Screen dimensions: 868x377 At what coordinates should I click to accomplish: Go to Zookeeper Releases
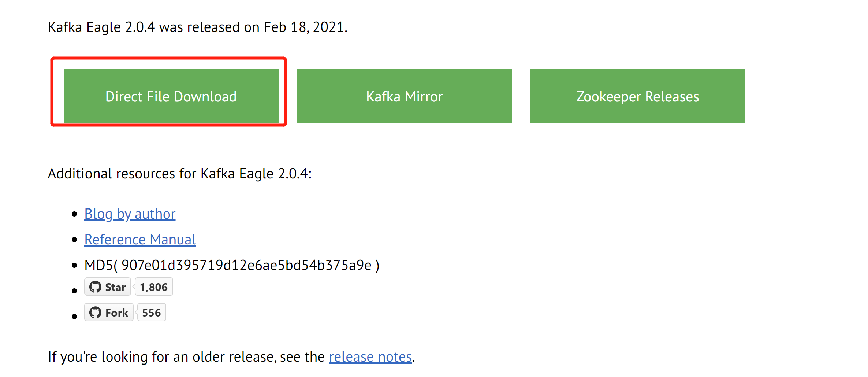(638, 96)
